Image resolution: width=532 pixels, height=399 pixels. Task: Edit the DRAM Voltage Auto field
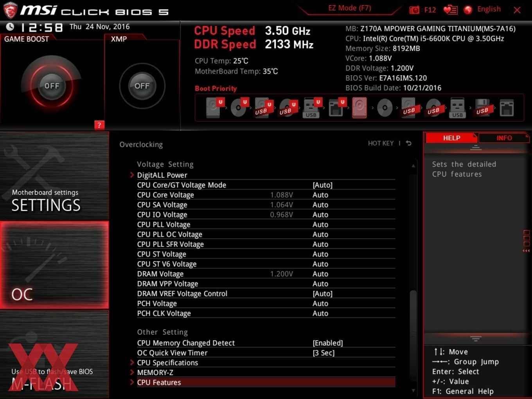click(x=320, y=274)
